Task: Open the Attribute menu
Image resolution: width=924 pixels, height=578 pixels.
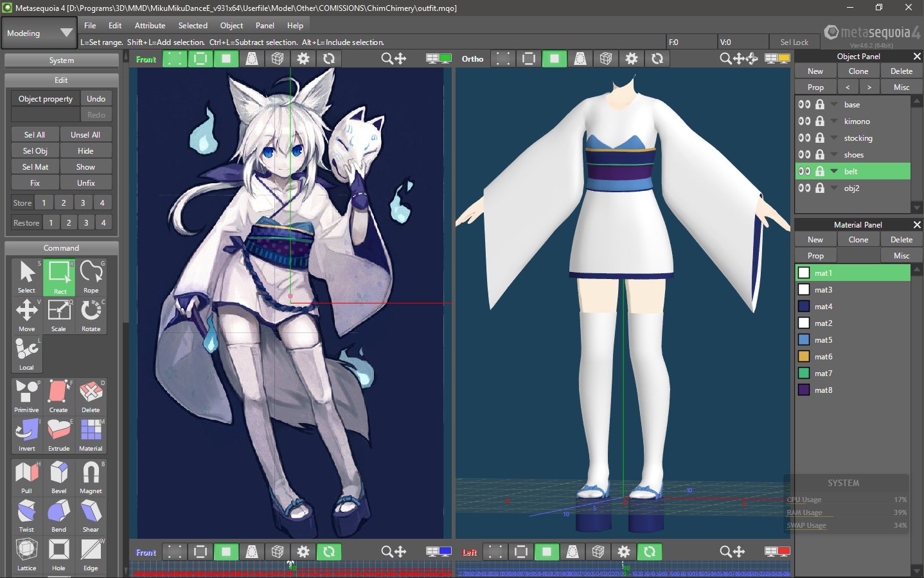Action: [x=150, y=26]
